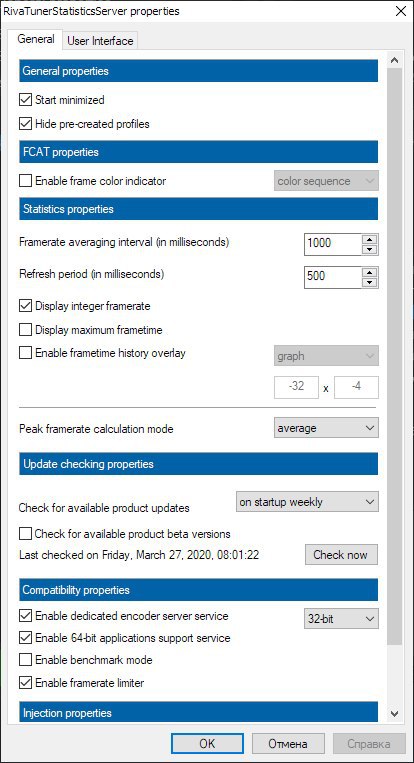Screen dimensions: 414x763
Task: Check Display maximum frametime
Action: point(25,330)
